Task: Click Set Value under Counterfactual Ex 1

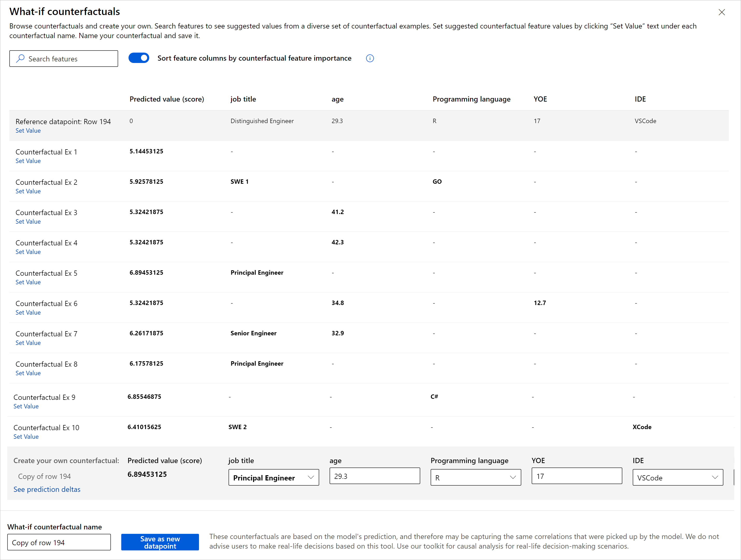Action: (28, 161)
